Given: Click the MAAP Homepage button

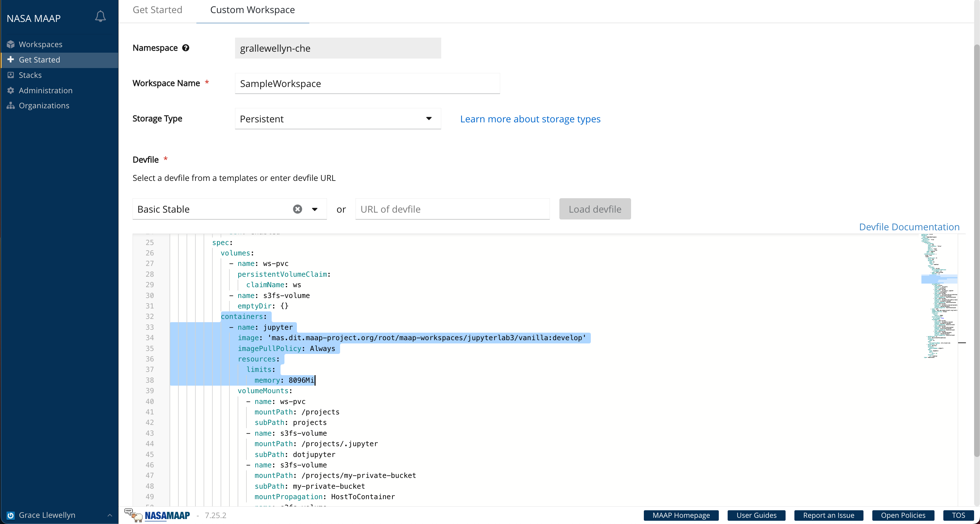Looking at the screenshot, I should tap(681, 515).
